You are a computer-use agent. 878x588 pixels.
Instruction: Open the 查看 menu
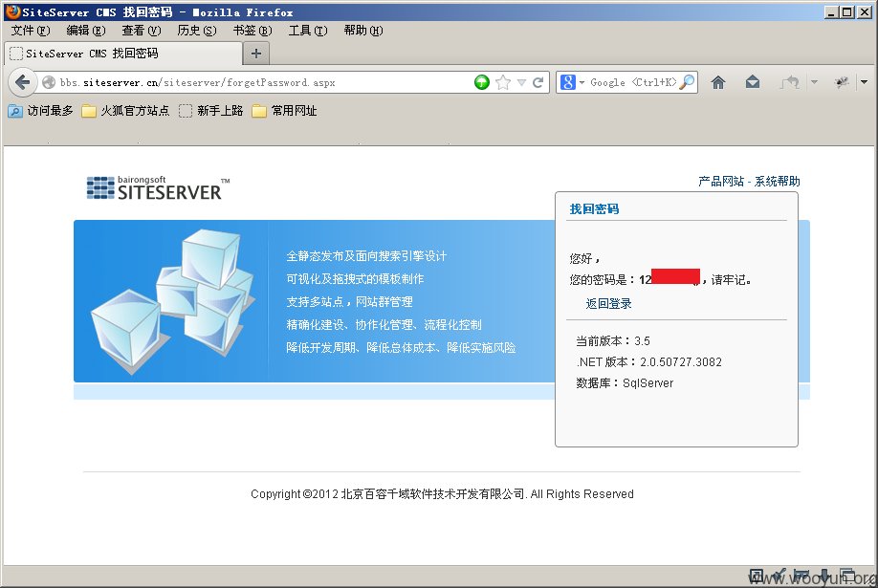[142, 31]
